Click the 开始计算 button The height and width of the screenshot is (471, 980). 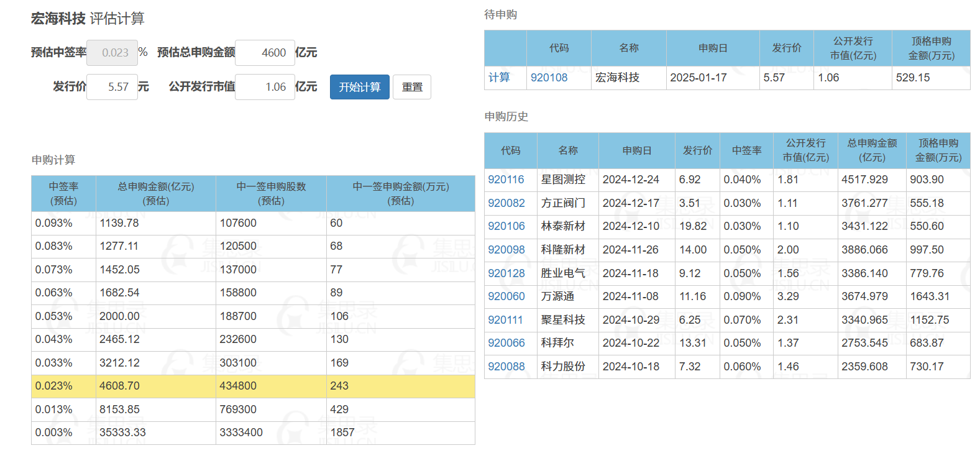pos(359,87)
